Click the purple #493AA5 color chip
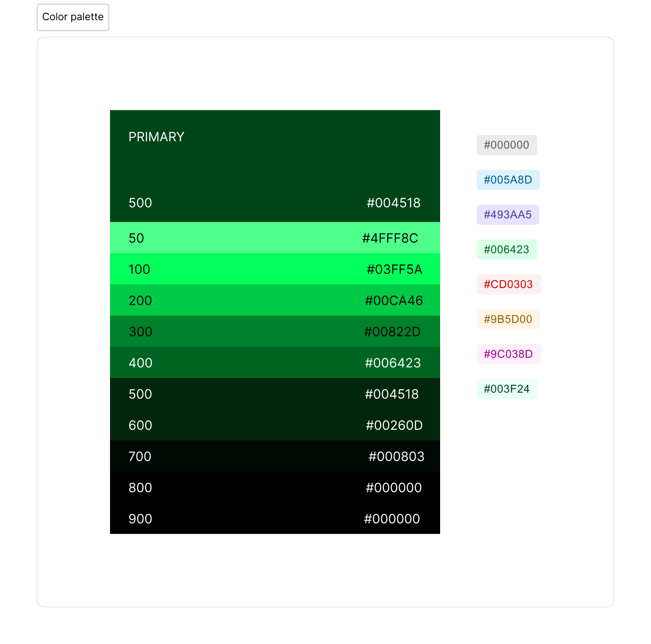 pos(508,215)
